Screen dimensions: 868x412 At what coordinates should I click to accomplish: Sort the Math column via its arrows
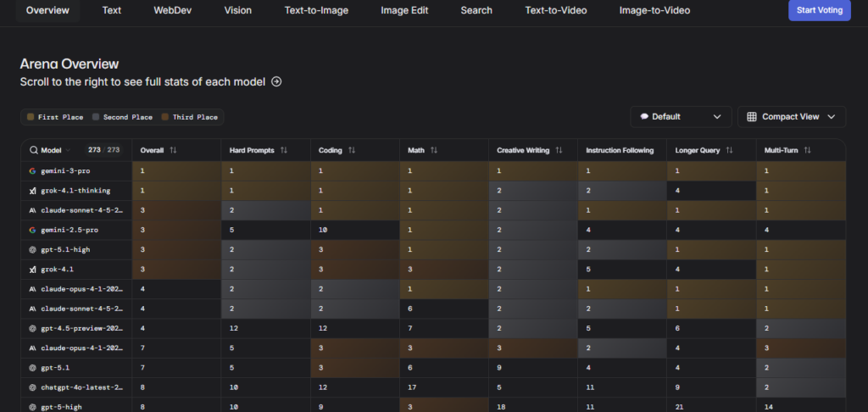click(433, 150)
